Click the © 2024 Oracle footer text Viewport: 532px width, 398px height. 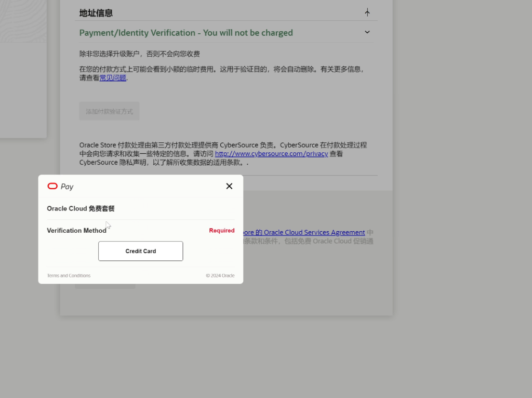pos(220,275)
